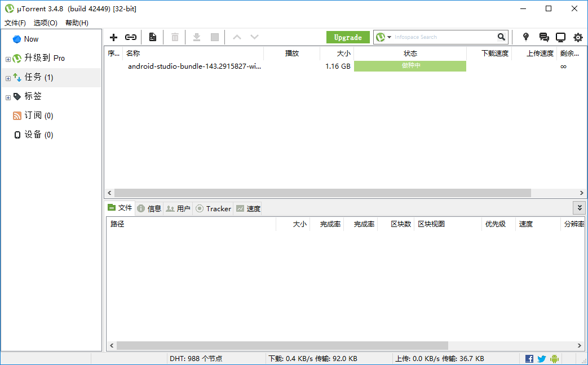Switch to the 文件 tab
Viewport: 588px width, 365px height.
click(120, 208)
